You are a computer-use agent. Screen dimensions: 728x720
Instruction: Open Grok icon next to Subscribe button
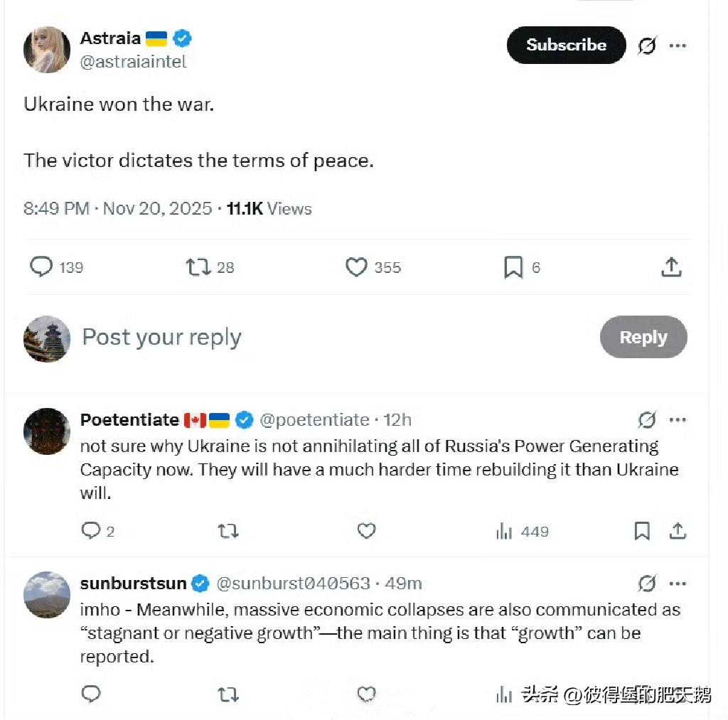point(647,45)
